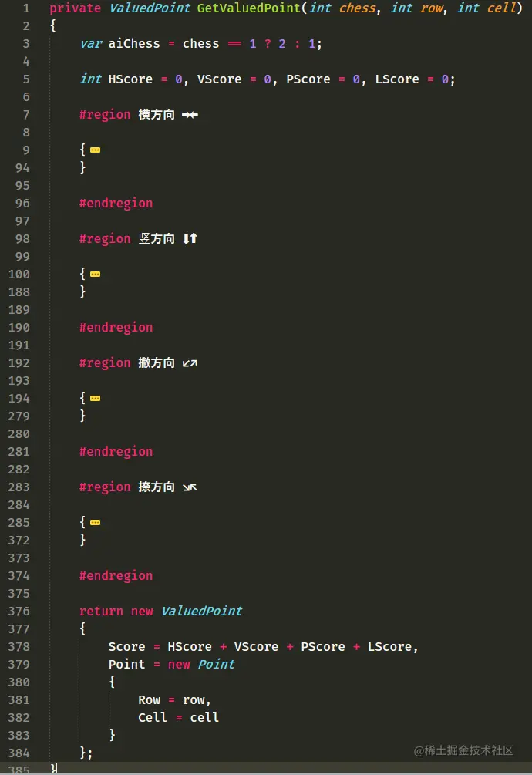Click #endregion on line 96
This screenshot has height=775, width=532.
tap(116, 203)
